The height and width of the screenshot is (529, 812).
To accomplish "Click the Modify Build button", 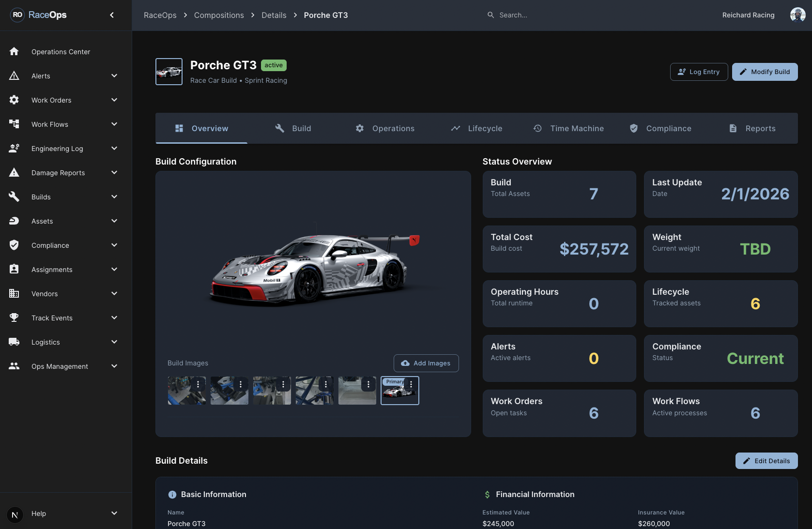I will (765, 72).
